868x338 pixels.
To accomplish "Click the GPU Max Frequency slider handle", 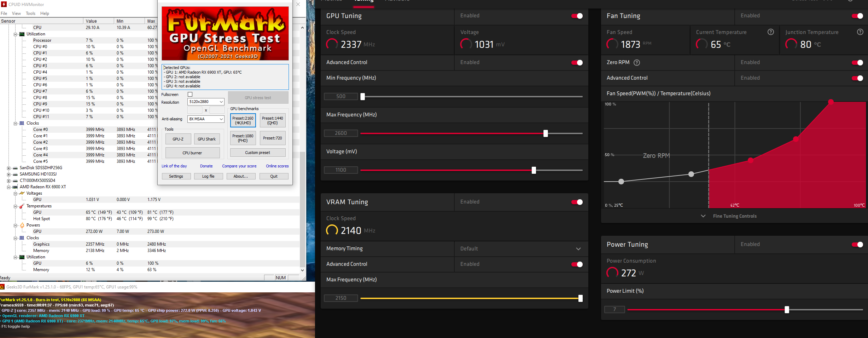I will coord(546,133).
